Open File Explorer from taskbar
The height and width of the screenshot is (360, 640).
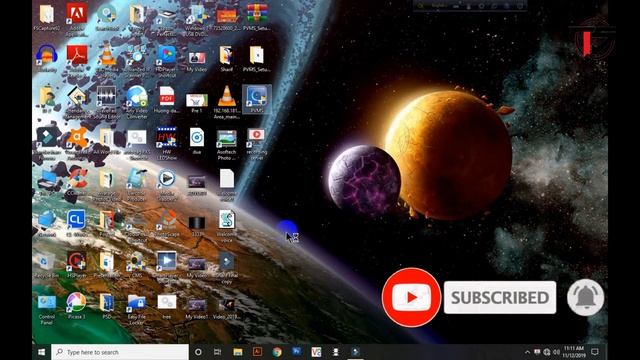coord(238,352)
